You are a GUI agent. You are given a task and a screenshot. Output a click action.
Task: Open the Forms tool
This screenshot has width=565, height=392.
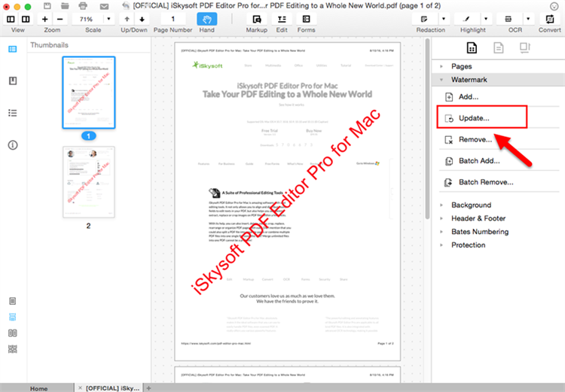pyautogui.click(x=307, y=19)
